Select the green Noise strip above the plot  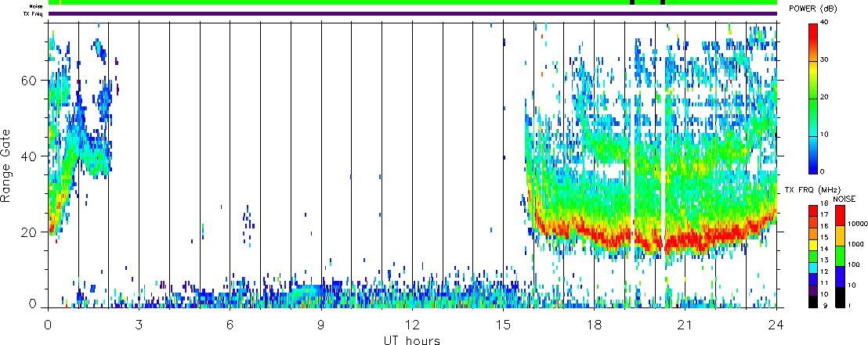tap(412, 3)
